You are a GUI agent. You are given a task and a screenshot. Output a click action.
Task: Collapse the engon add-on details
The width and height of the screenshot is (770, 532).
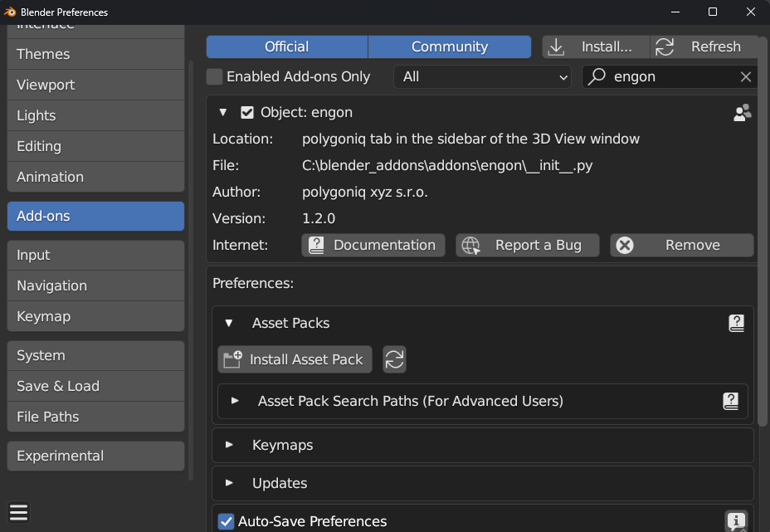pos(223,113)
